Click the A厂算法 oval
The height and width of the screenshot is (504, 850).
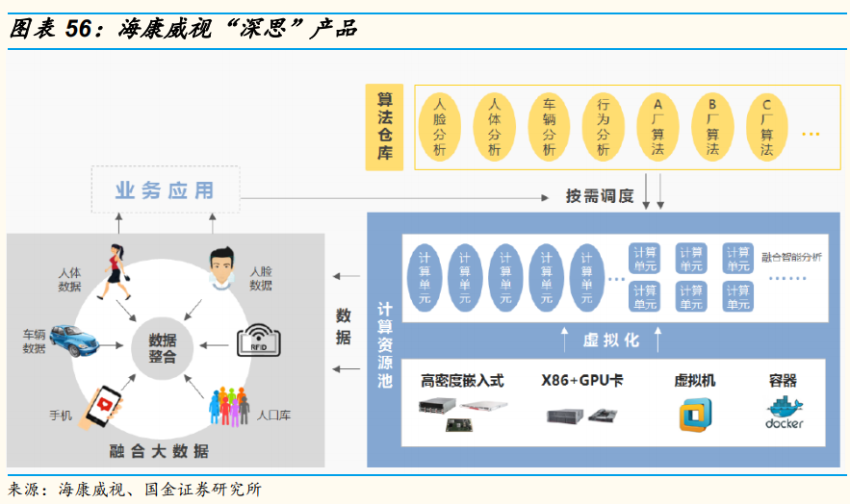pos(657,127)
